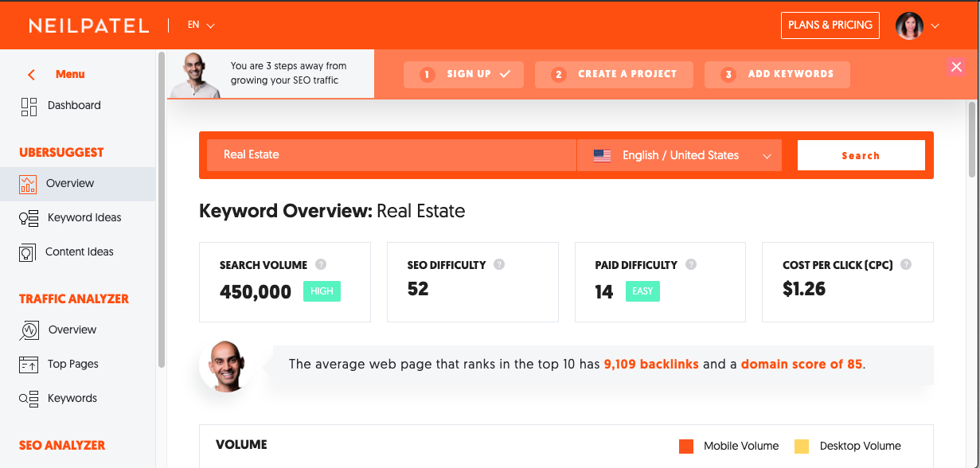The height and width of the screenshot is (468, 980).
Task: Click the Plans & Pricing button
Action: click(x=830, y=25)
